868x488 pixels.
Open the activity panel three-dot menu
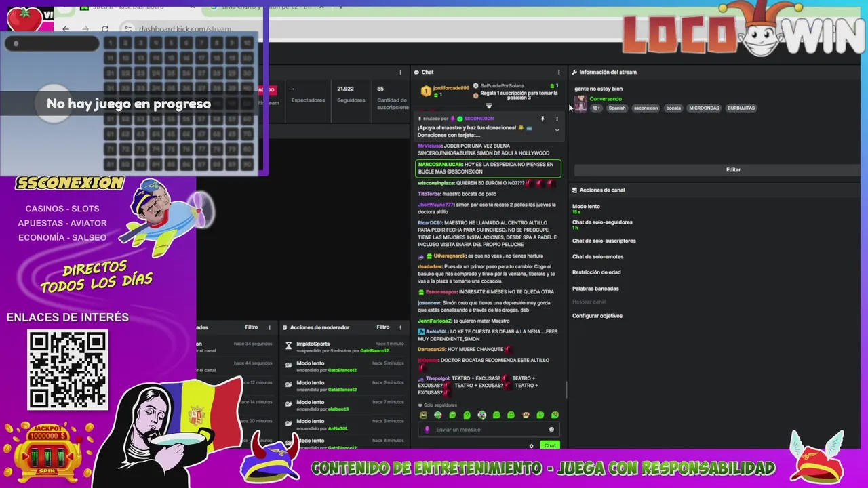click(269, 327)
